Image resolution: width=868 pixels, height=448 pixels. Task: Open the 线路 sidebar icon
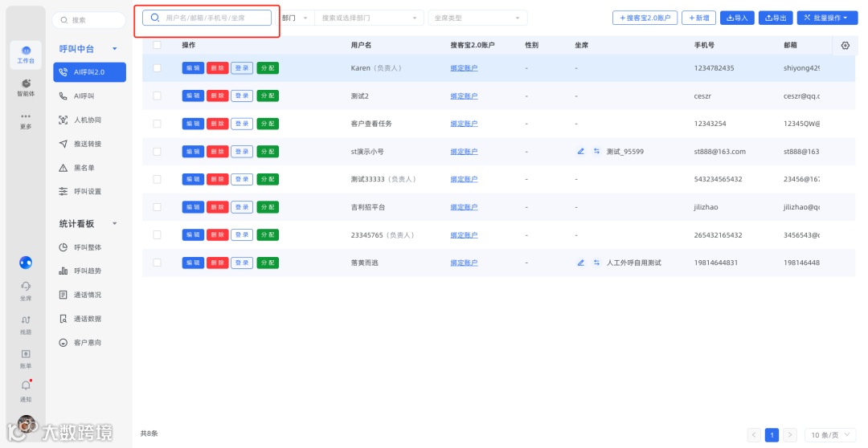tap(26, 324)
